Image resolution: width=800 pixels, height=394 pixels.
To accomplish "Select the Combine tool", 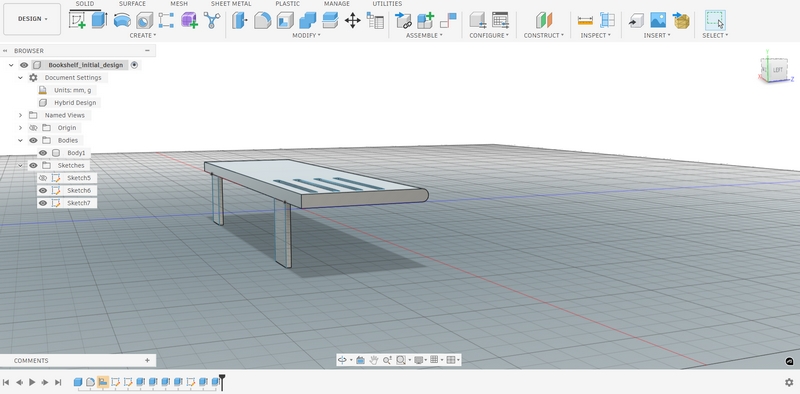I will tap(307, 20).
